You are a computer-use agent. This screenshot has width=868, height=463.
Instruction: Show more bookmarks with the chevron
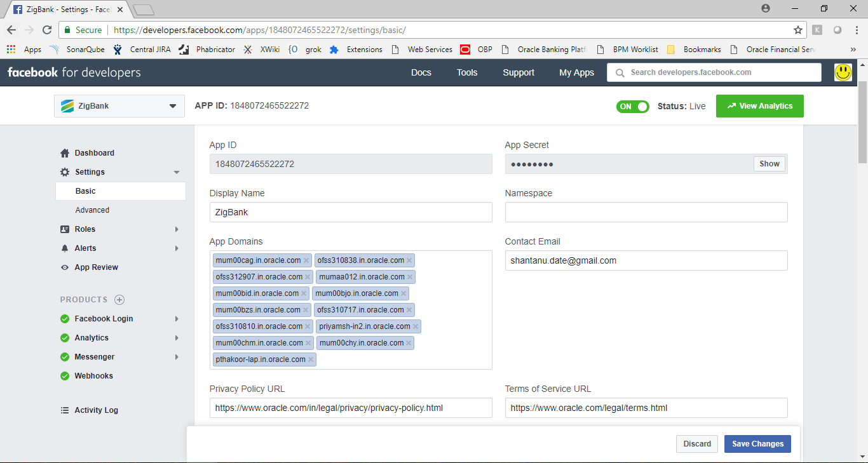coord(853,50)
